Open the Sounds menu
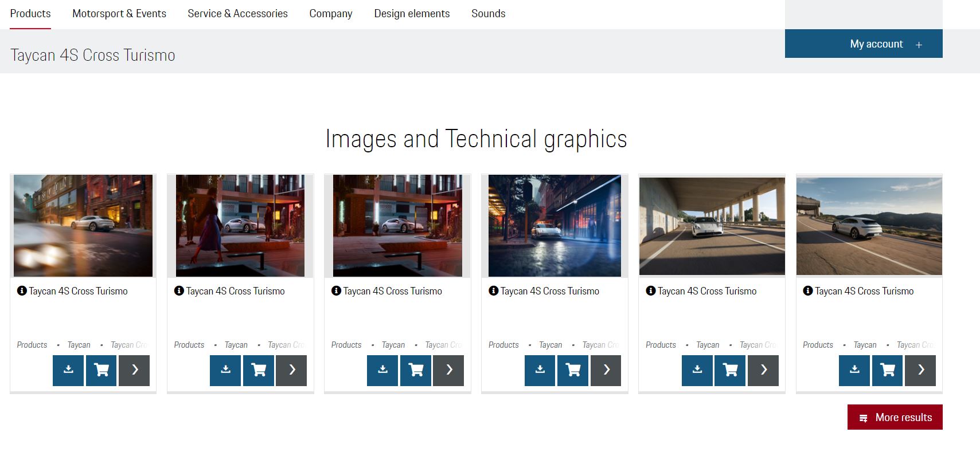Image resolution: width=980 pixels, height=452 pixels. [489, 13]
